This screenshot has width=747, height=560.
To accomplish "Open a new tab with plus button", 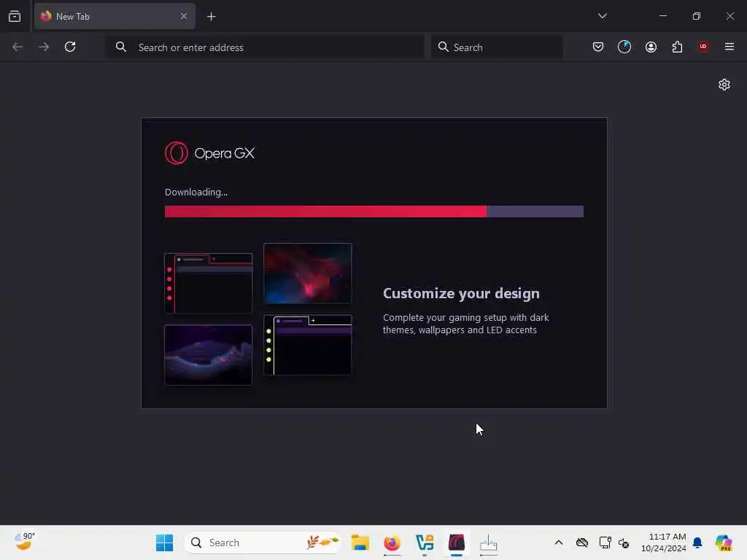I will click(x=211, y=17).
